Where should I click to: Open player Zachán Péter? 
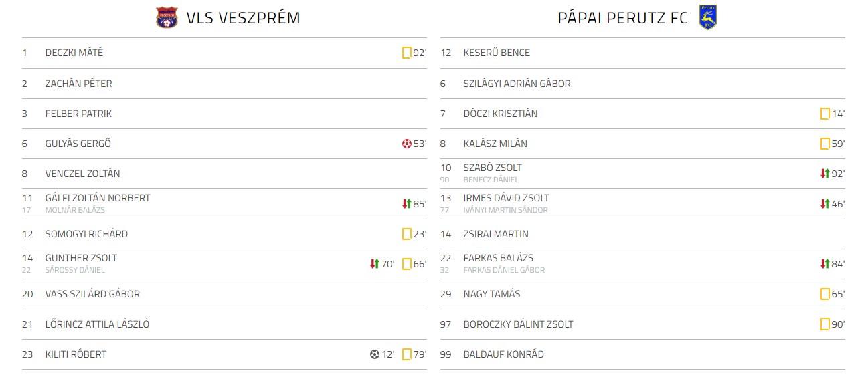click(78, 84)
